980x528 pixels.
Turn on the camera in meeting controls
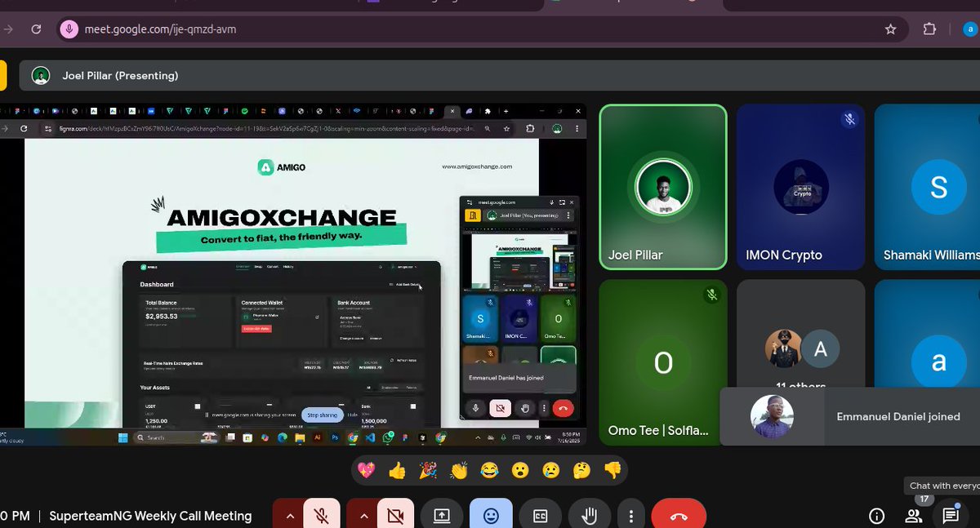coord(396,516)
